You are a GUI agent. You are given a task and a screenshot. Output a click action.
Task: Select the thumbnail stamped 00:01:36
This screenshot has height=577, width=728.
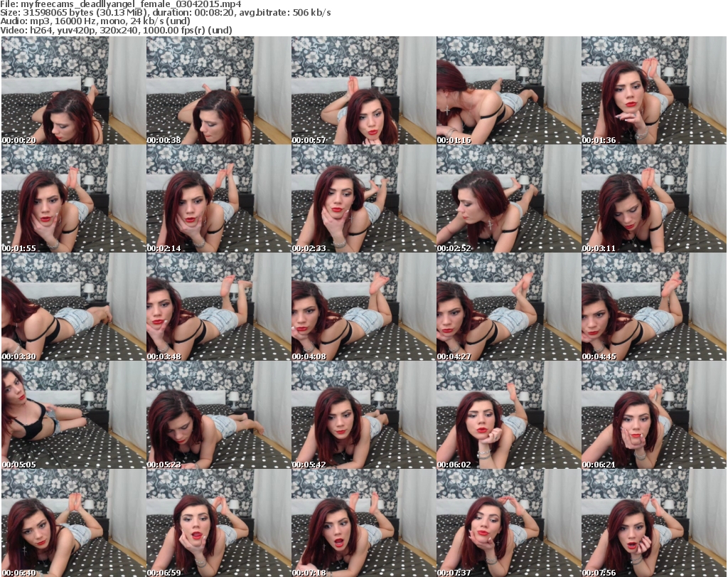(654, 90)
